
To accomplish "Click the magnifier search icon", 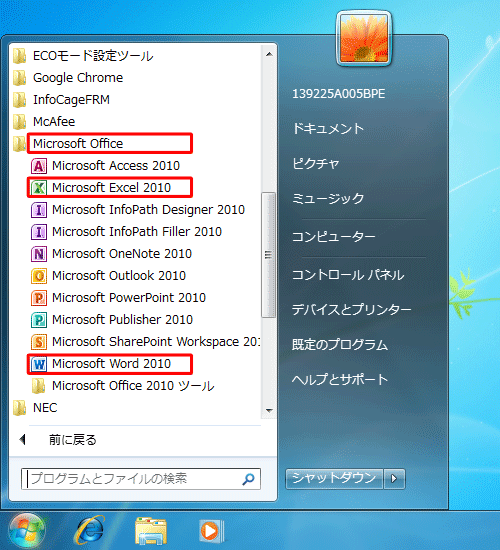I will (x=248, y=479).
